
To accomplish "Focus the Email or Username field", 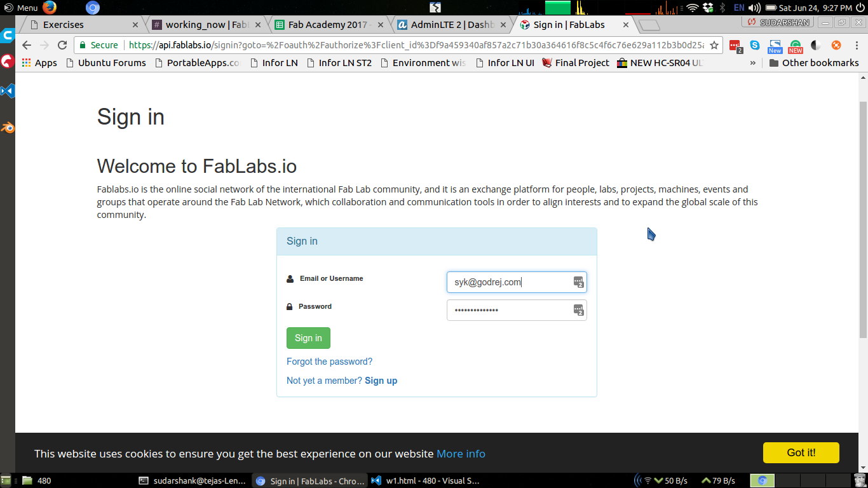I will point(517,282).
